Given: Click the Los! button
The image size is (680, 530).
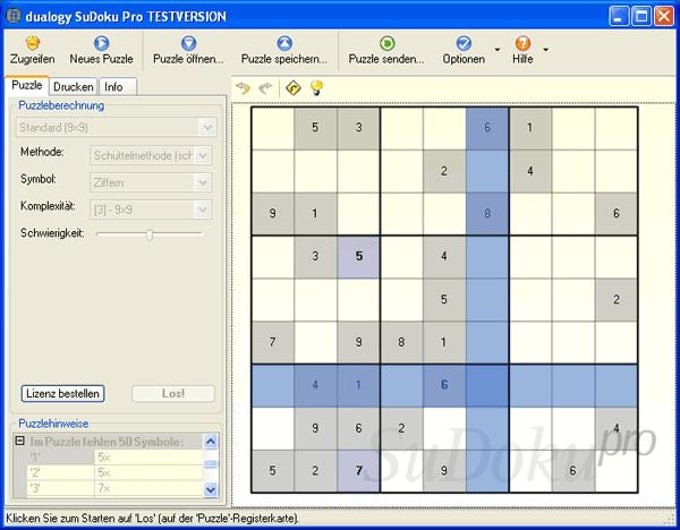Looking at the screenshot, I should [173, 393].
